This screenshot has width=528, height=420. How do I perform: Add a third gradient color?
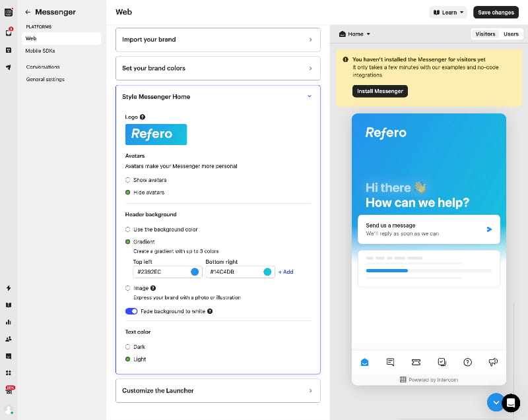[286, 272]
